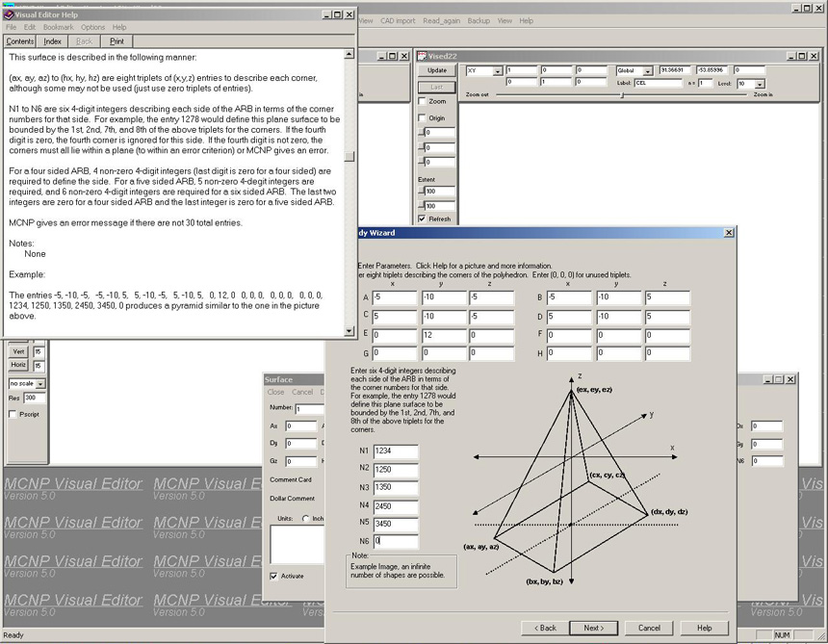Open File menu in Visual Editor Help
828x644 pixels.
12,28
